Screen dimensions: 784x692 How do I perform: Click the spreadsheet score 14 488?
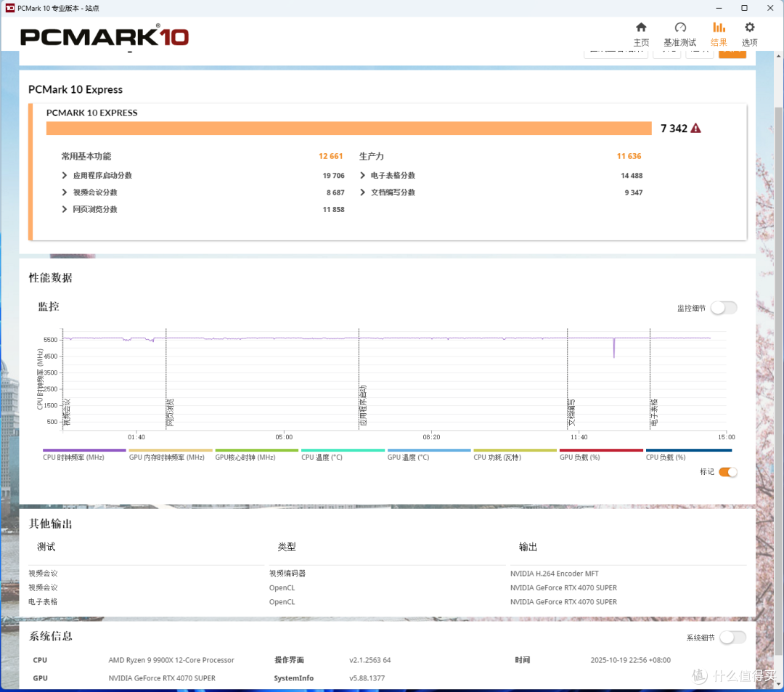[632, 176]
